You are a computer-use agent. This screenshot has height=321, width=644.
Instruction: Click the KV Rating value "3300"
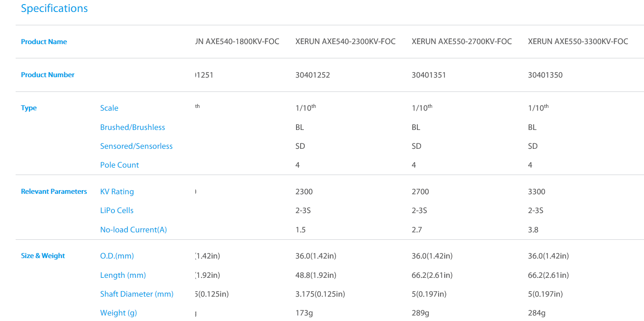click(x=537, y=191)
